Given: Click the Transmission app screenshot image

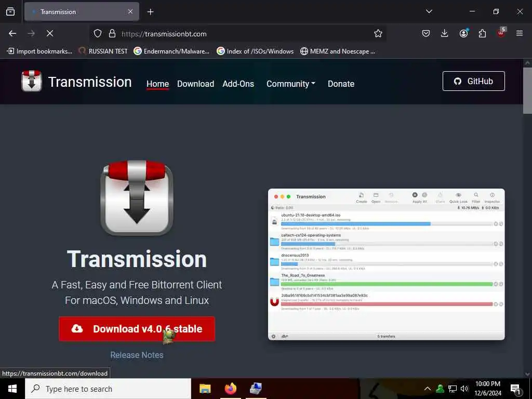Looking at the screenshot, I should tap(386, 264).
